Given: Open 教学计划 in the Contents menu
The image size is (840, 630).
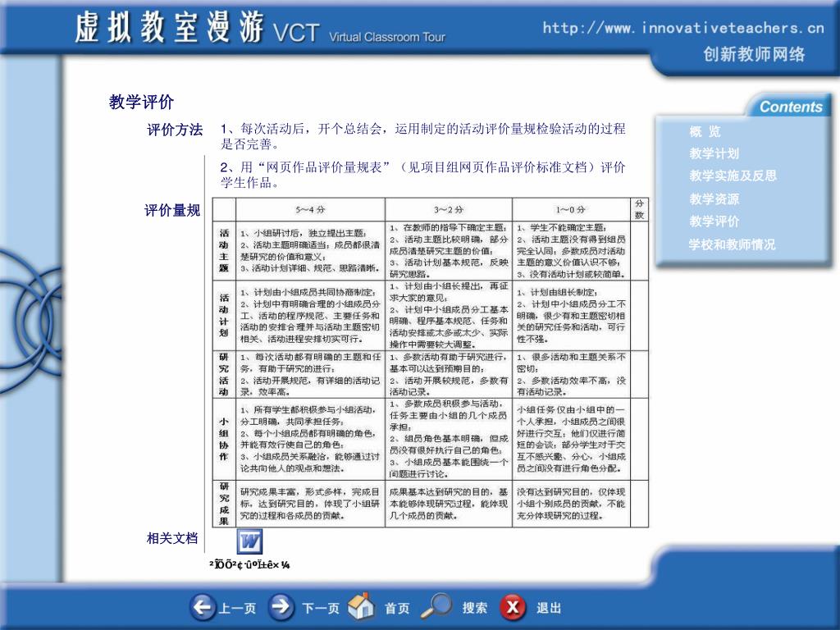Looking at the screenshot, I should pyautogui.click(x=714, y=153).
